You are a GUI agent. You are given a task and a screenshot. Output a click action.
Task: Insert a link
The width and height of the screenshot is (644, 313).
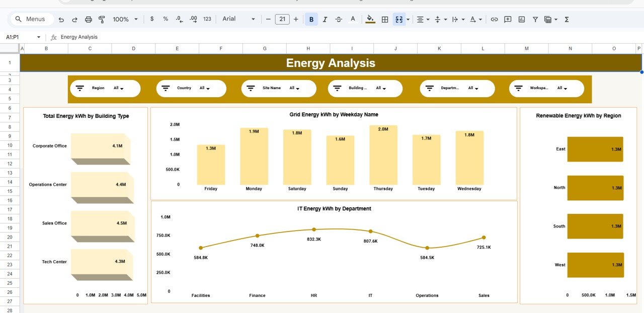point(495,19)
